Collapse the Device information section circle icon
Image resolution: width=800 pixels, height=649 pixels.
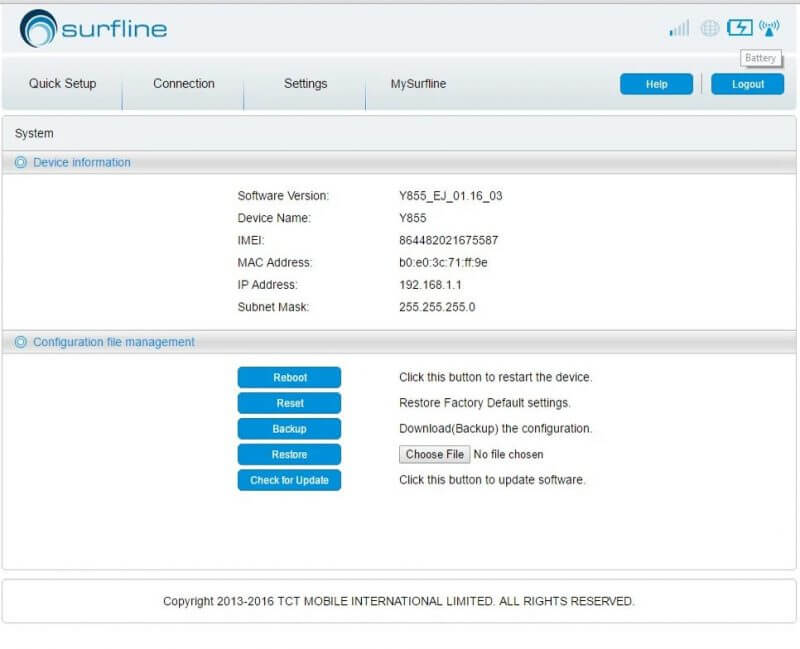click(21, 162)
